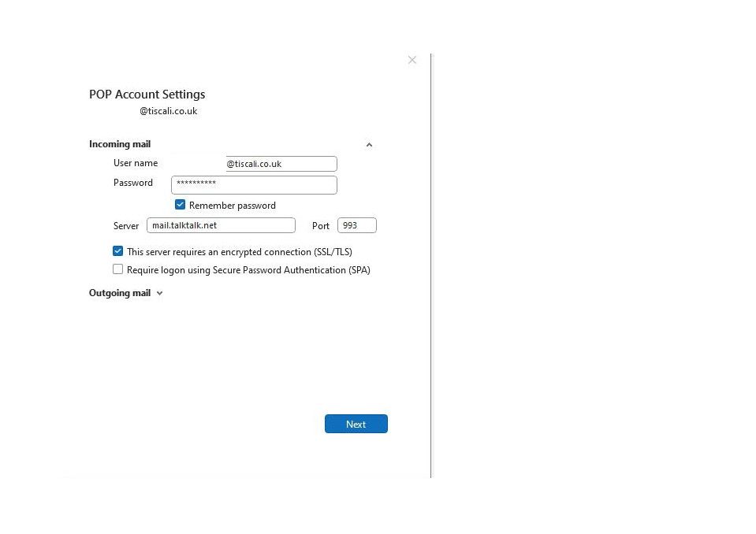The height and width of the screenshot is (534, 756).
Task: Click the POP Account Settings title
Action: click(147, 95)
